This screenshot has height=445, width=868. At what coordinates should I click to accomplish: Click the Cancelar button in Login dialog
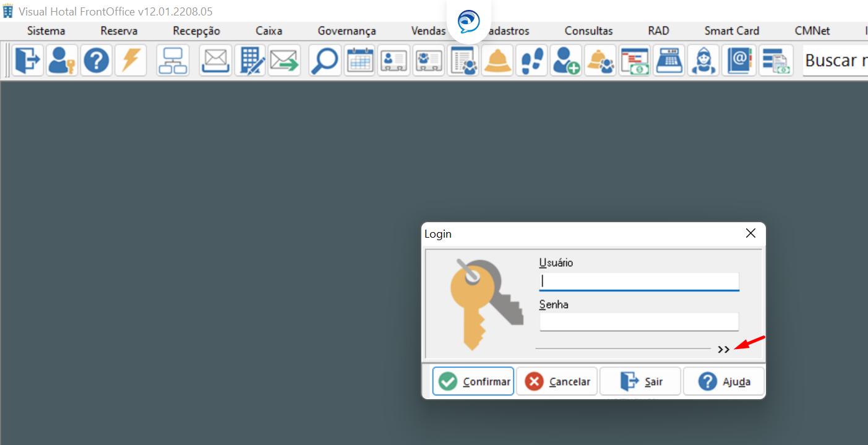[557, 381]
